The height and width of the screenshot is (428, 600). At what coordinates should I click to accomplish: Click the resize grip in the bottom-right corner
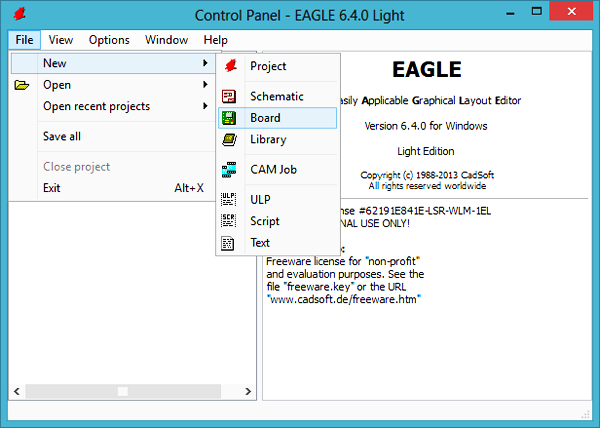click(x=585, y=415)
